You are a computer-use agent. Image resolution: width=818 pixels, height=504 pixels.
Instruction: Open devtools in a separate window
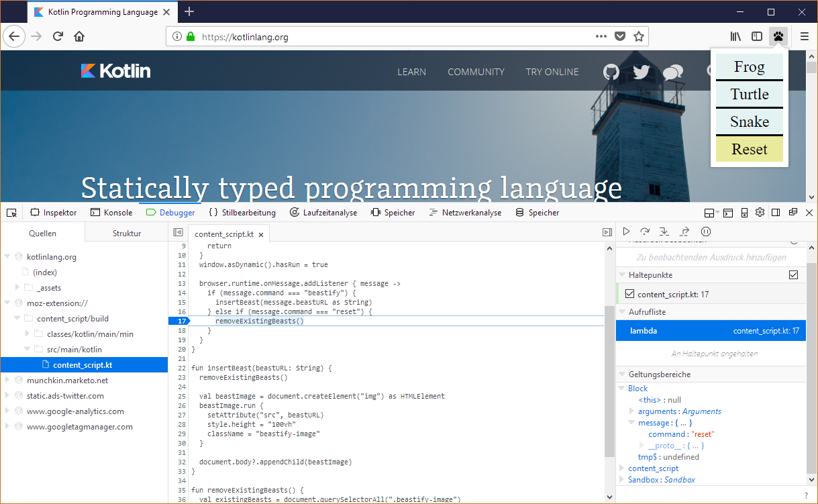click(x=793, y=213)
